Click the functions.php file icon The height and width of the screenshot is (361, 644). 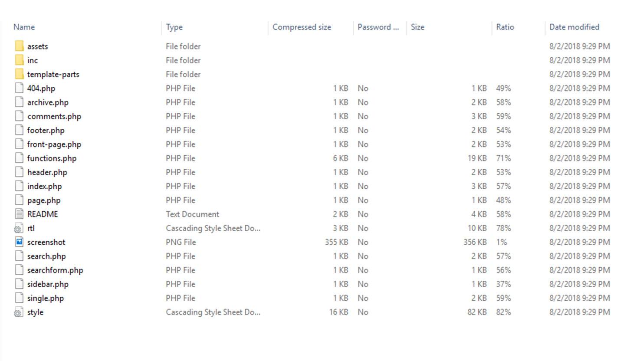click(19, 158)
